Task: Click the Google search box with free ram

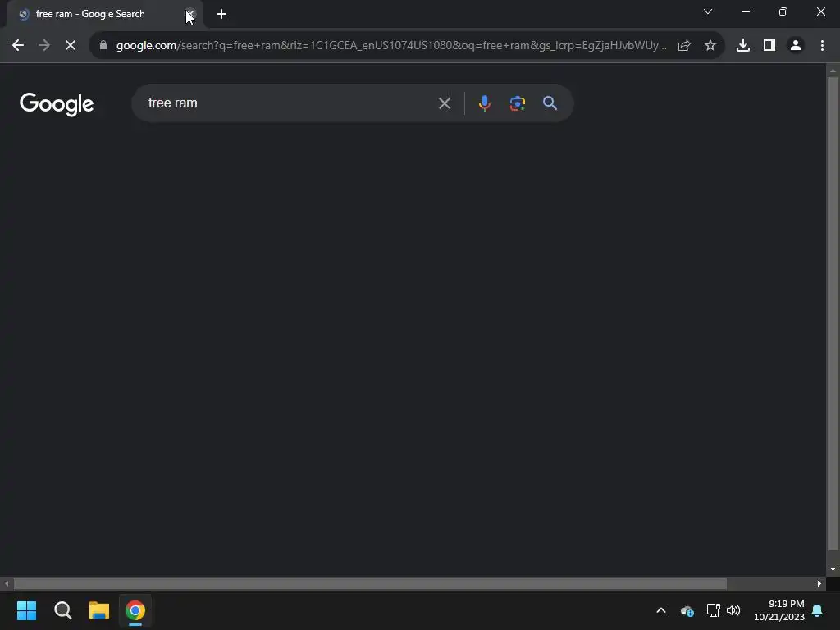Action: coord(290,103)
